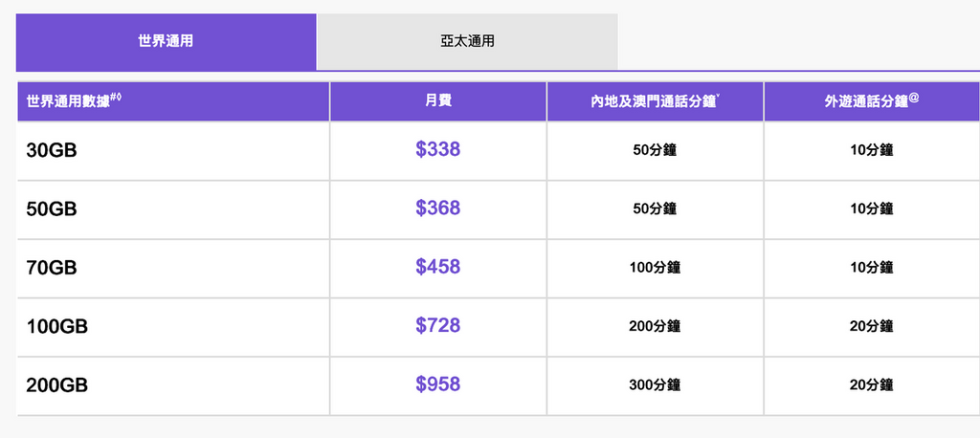Click the $728 monthly price
Viewport: 980px width, 438px height.
click(438, 326)
